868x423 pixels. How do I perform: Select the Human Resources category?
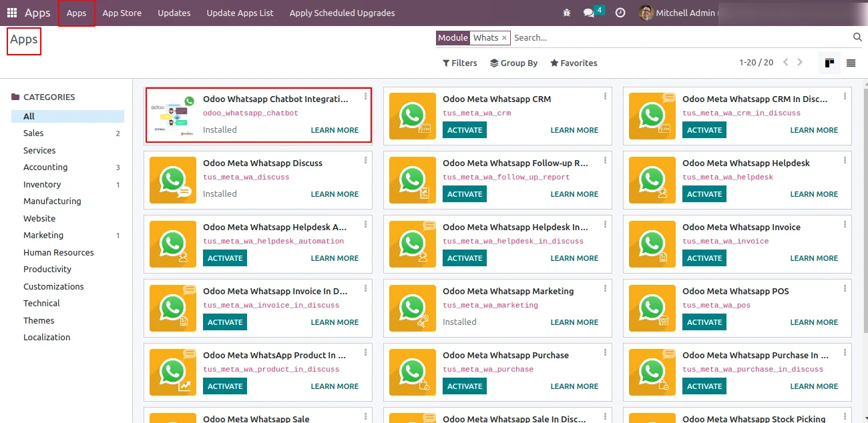tap(67, 252)
